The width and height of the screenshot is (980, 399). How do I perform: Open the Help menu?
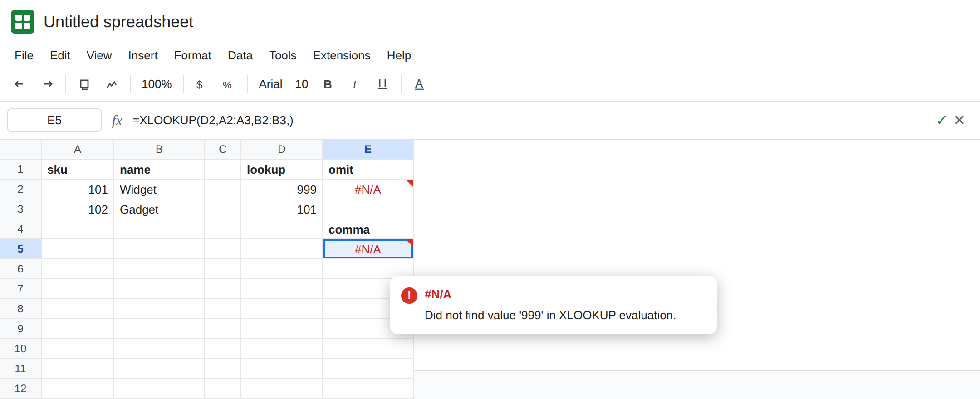[399, 55]
